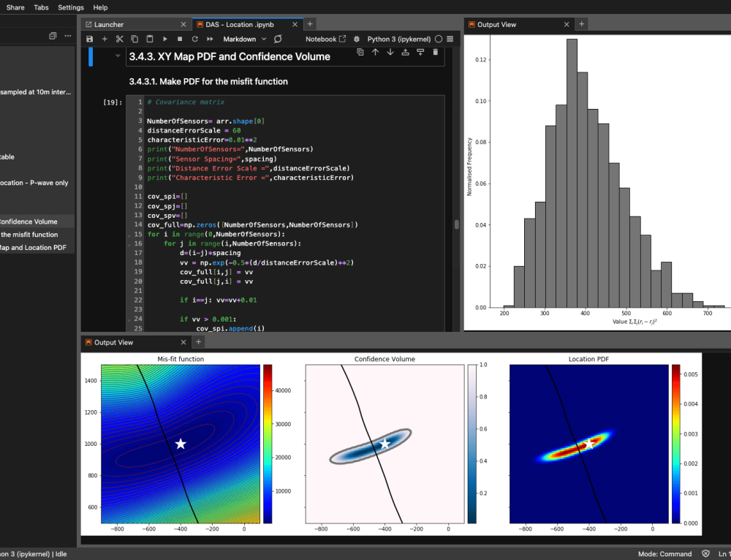Viewport: 731px width, 560px height.
Task: Paste cell from clipboard
Action: 148,39
